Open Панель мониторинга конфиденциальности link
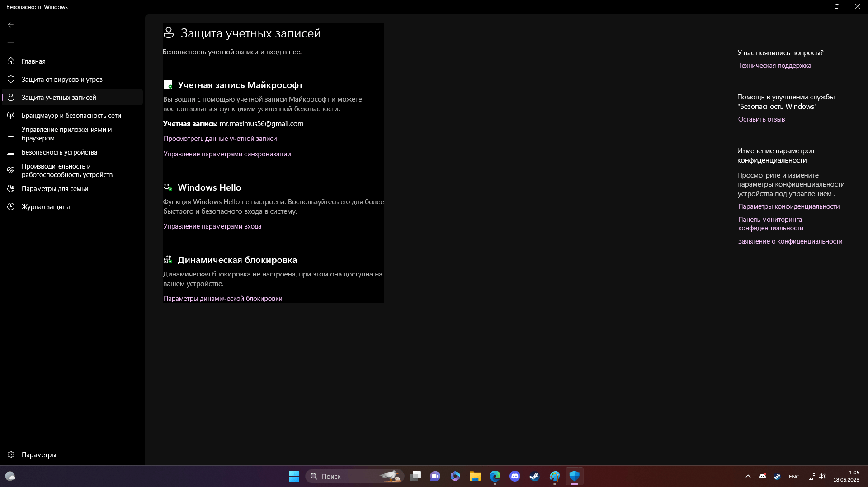Image resolution: width=868 pixels, height=487 pixels. click(770, 224)
